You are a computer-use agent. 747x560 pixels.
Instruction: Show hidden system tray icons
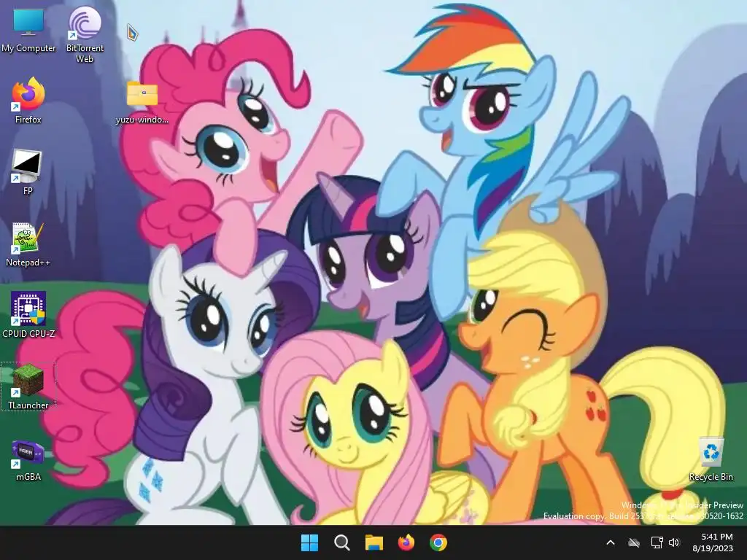tap(611, 542)
